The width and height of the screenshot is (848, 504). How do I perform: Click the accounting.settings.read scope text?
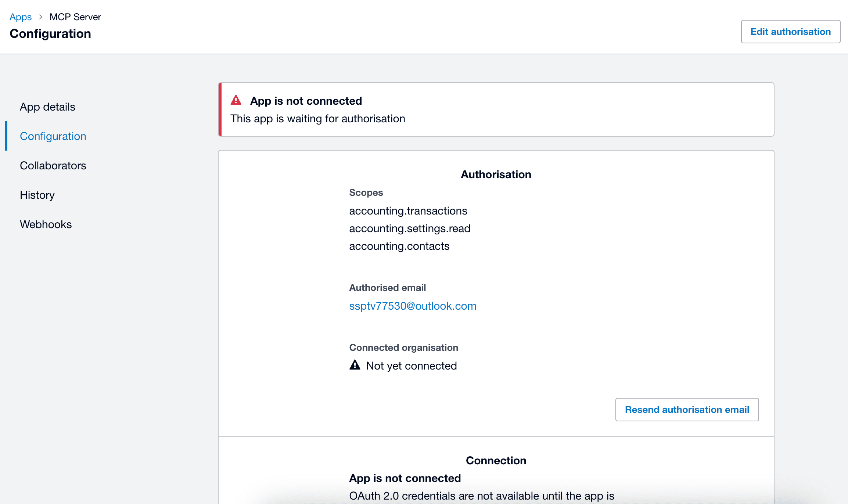click(410, 228)
